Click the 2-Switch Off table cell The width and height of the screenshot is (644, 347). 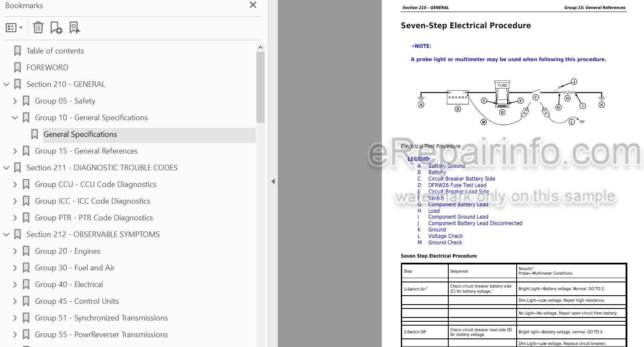425,332
